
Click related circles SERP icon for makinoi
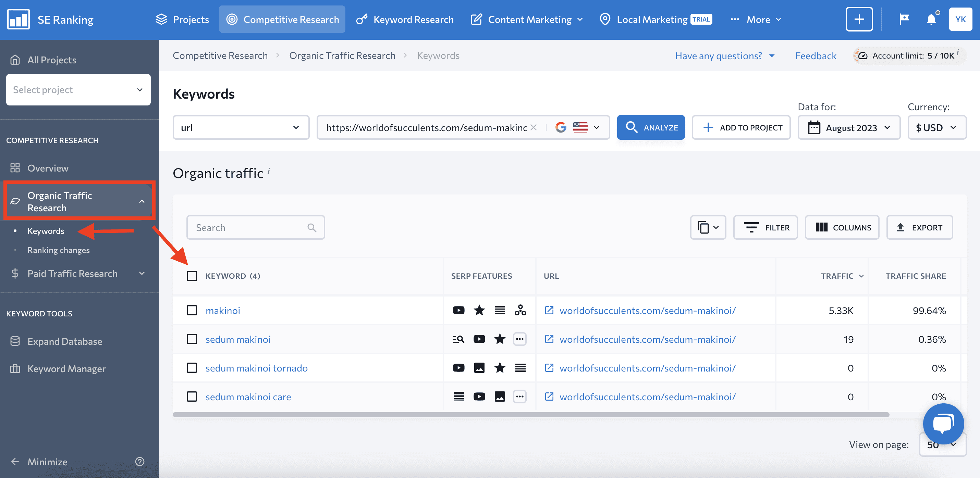click(x=520, y=310)
